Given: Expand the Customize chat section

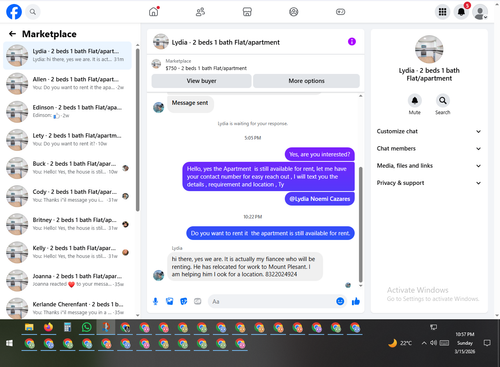Looking at the screenshot, I should coord(429,131).
